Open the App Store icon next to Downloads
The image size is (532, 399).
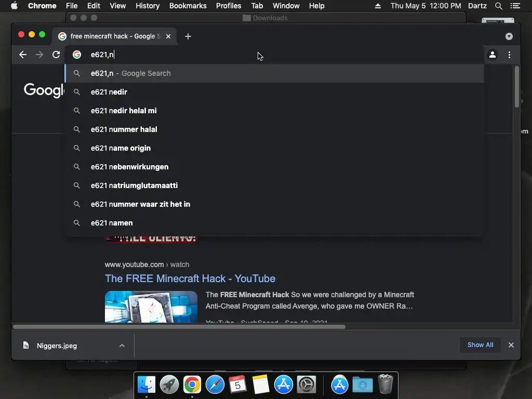[340, 385]
